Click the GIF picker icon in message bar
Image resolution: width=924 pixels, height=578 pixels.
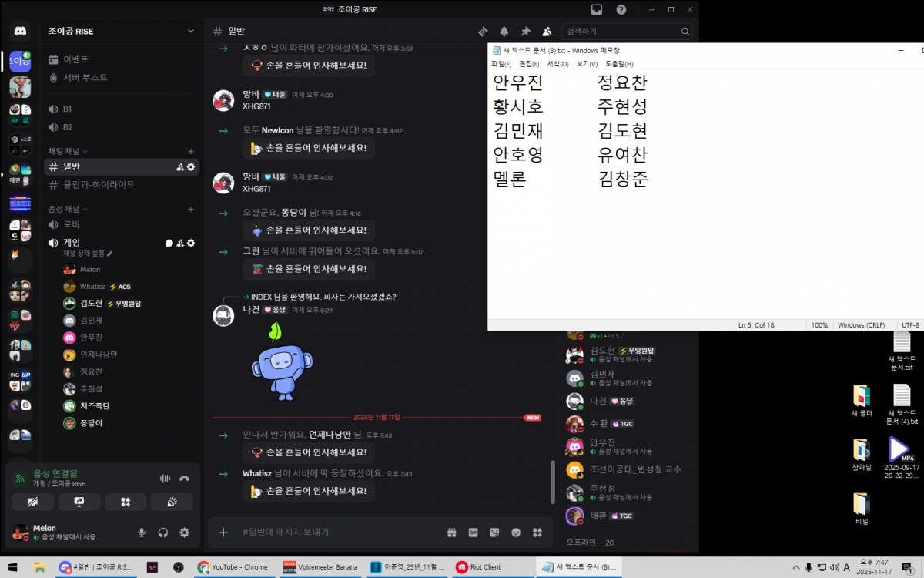tap(473, 533)
